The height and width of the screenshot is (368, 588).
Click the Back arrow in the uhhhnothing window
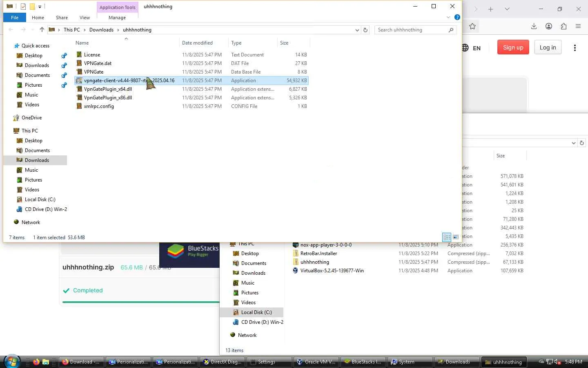click(x=11, y=29)
